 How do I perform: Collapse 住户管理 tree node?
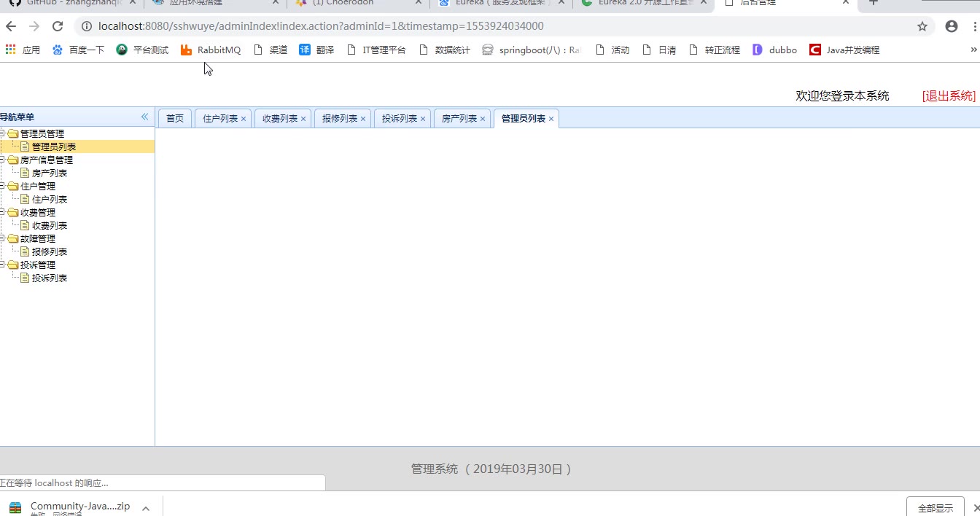tap(2, 186)
